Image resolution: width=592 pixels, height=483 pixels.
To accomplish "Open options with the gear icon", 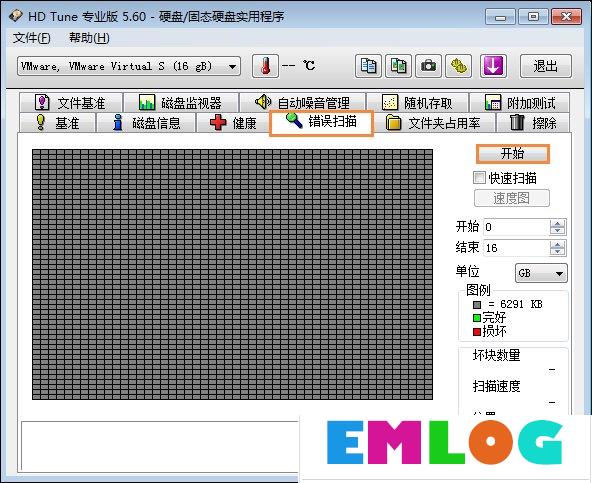I will pos(458,66).
